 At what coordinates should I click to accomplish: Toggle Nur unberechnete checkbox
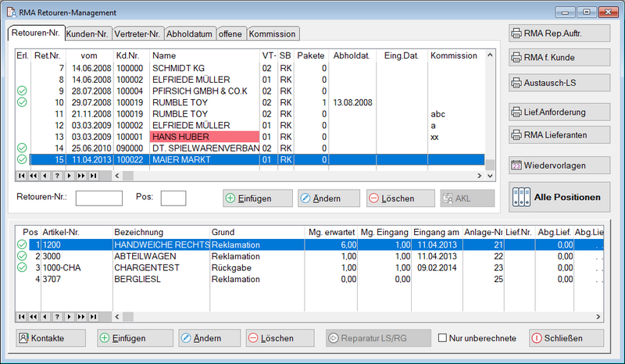(444, 338)
